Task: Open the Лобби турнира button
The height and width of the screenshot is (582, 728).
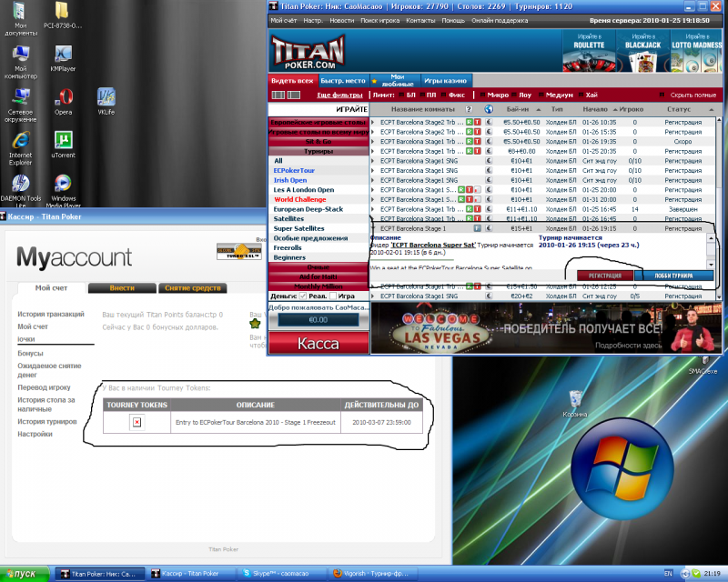Action: point(673,276)
